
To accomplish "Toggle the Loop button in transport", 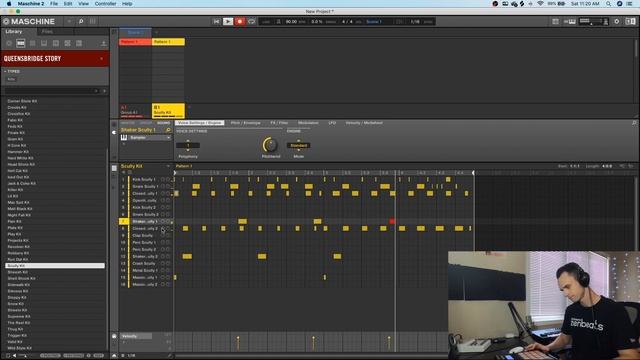I will coord(251,22).
